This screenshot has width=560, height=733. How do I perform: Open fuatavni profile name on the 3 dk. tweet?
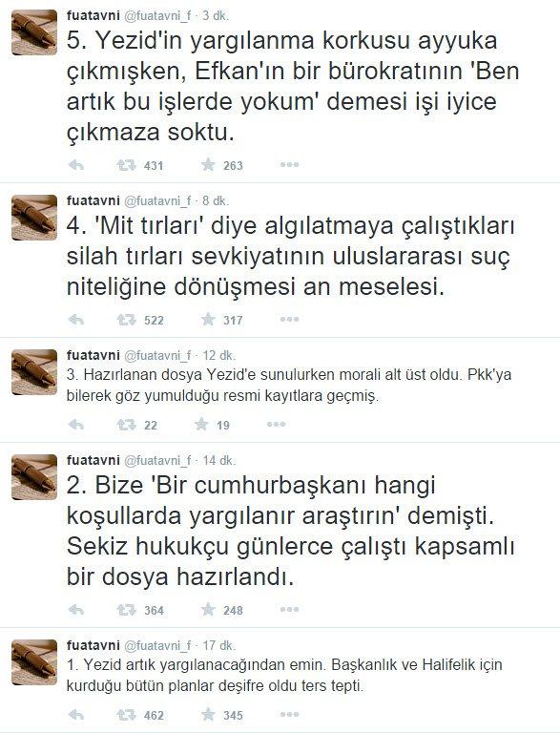coord(93,15)
